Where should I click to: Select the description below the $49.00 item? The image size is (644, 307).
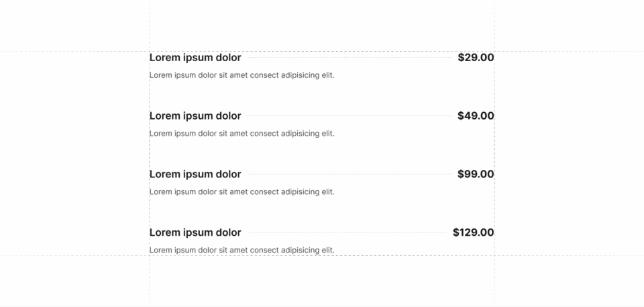point(241,134)
